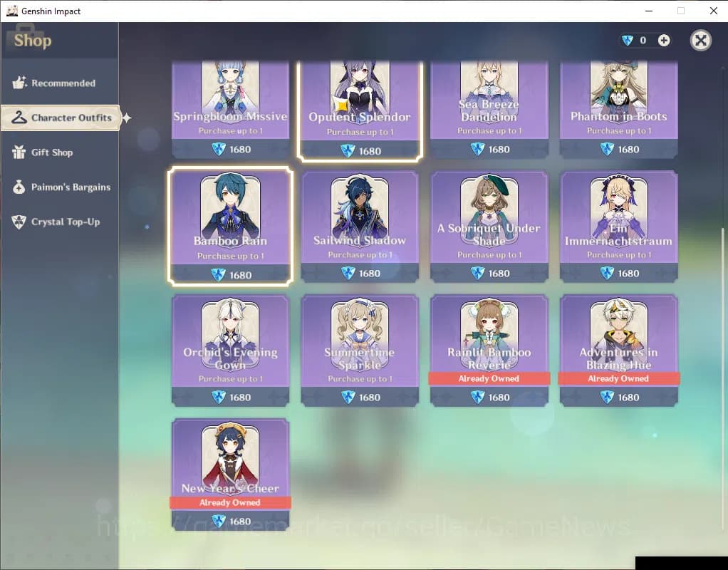The height and width of the screenshot is (570, 728).
Task: Click 'Purchase up to 1' under Summertime Sparkle
Action: 360,378
